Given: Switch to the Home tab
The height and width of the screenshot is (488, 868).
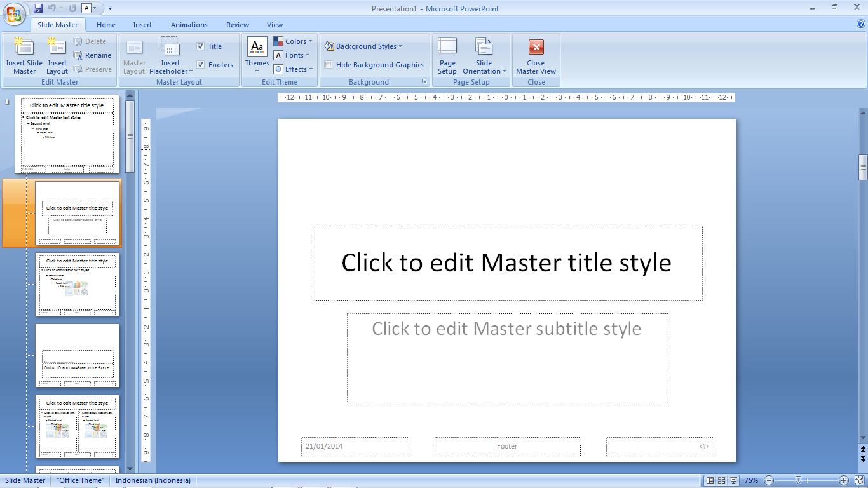Looking at the screenshot, I should 106,25.
